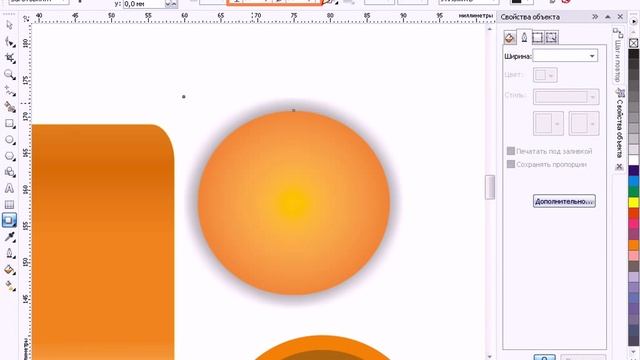Image resolution: width=640 pixels, height=360 pixels.
Task: Select the Freehand drawing tool
Action: pyautogui.click(x=10, y=91)
